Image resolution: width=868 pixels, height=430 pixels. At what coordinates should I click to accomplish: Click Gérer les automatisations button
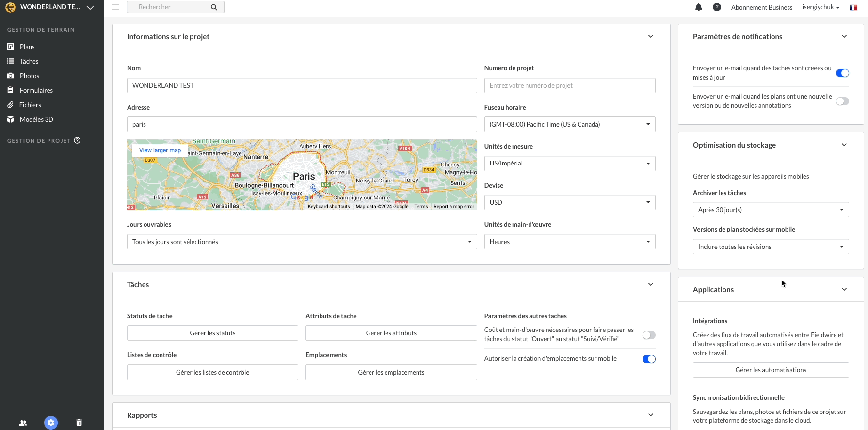pos(771,370)
